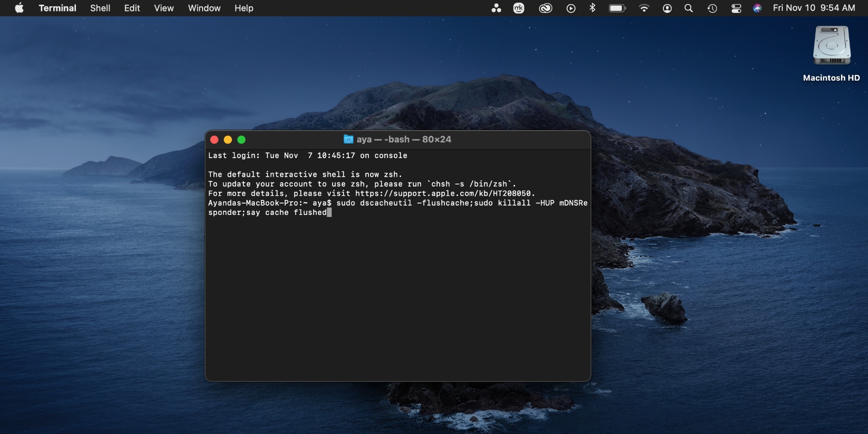Activate Siri from menu bar
Image resolution: width=868 pixels, height=434 pixels.
click(757, 8)
